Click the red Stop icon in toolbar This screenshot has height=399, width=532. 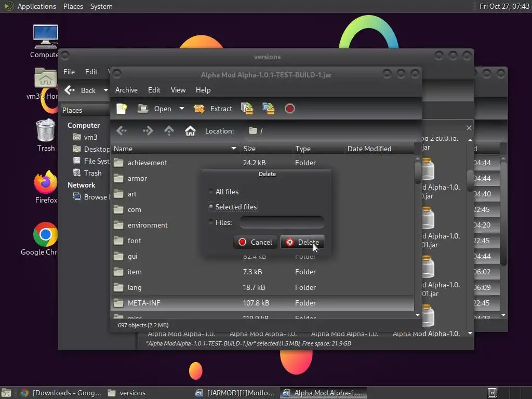(x=289, y=109)
